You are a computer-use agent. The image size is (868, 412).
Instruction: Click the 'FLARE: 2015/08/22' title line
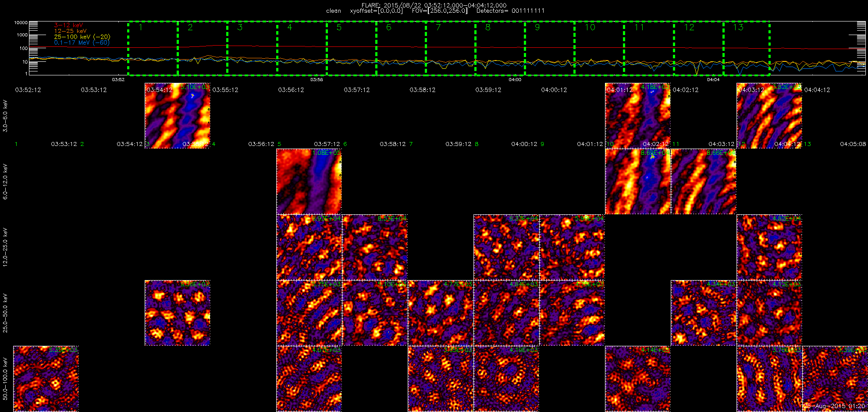pos(434,5)
